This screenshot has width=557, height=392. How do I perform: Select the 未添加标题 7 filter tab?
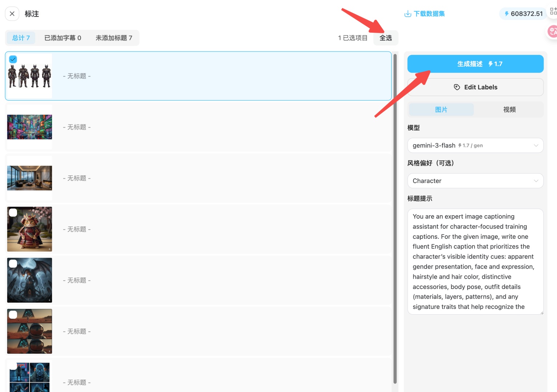[x=114, y=38]
